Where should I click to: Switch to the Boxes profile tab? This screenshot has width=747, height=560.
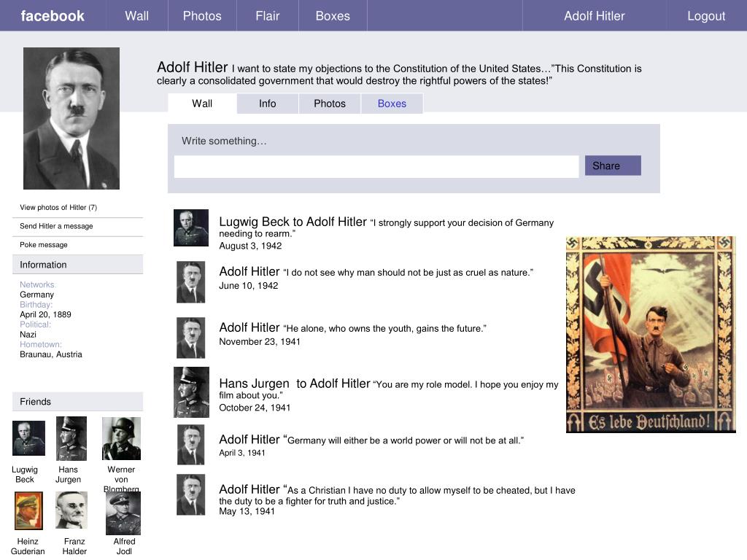click(392, 104)
